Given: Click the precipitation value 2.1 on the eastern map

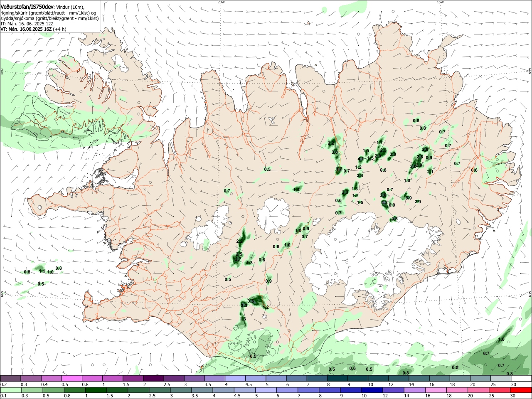Looking at the screenshot, I should tap(430, 172).
